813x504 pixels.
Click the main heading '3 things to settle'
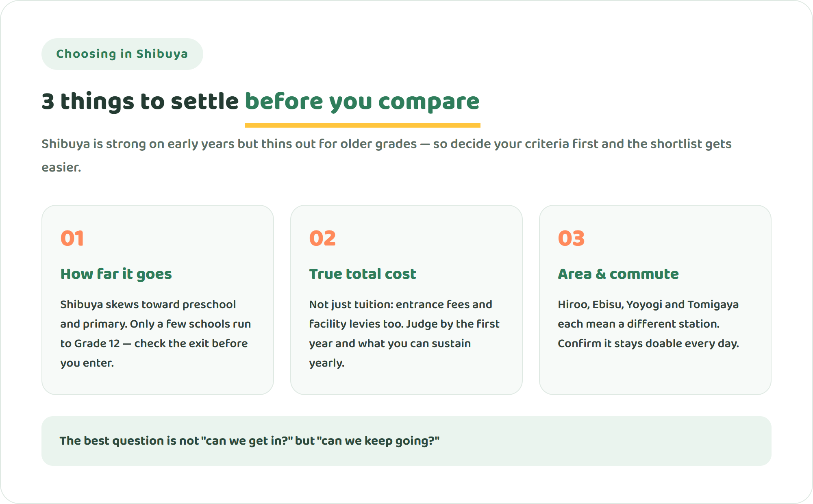coord(140,101)
